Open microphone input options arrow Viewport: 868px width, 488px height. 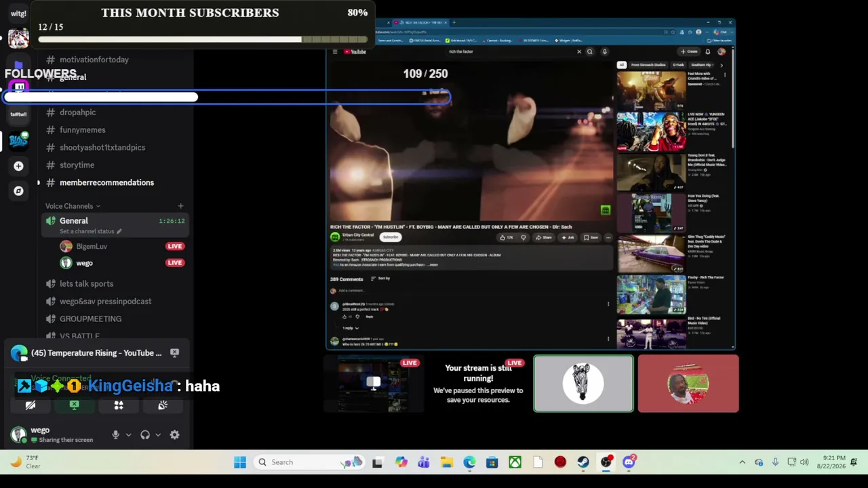pos(128,435)
